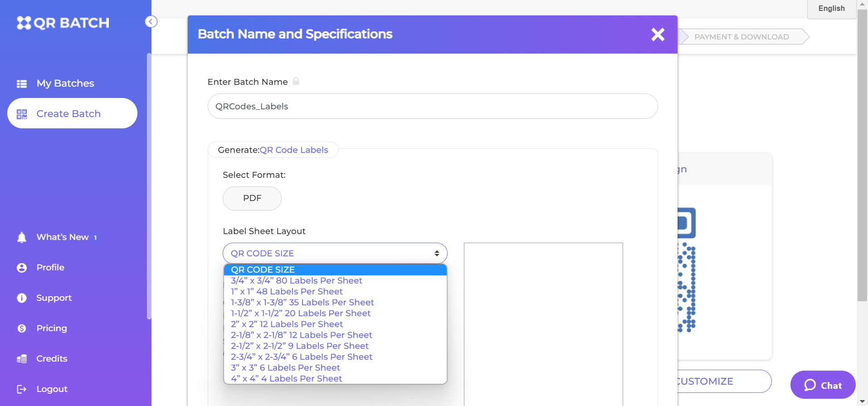
Task: Click the QR code preview thumbnail
Action: click(x=686, y=270)
